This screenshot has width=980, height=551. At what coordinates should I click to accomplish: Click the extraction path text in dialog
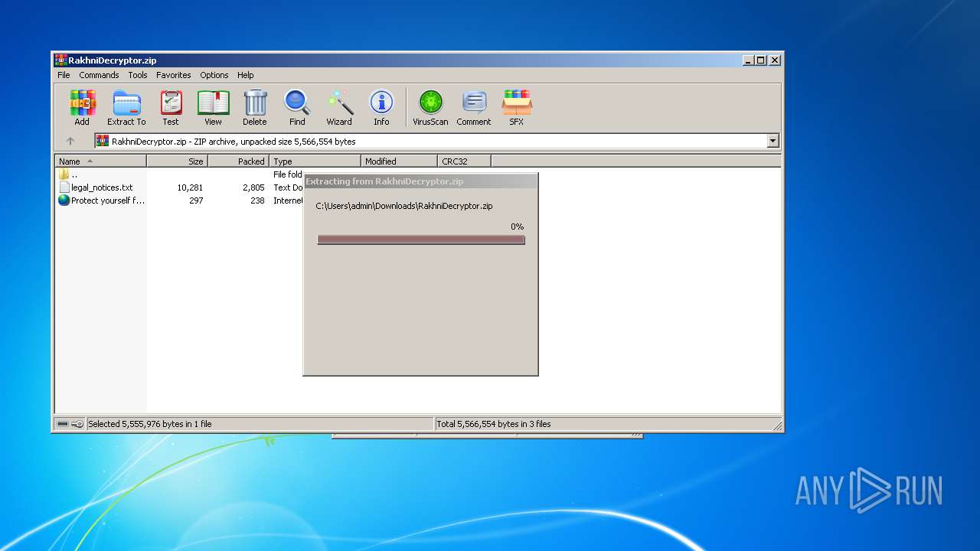[x=404, y=206]
